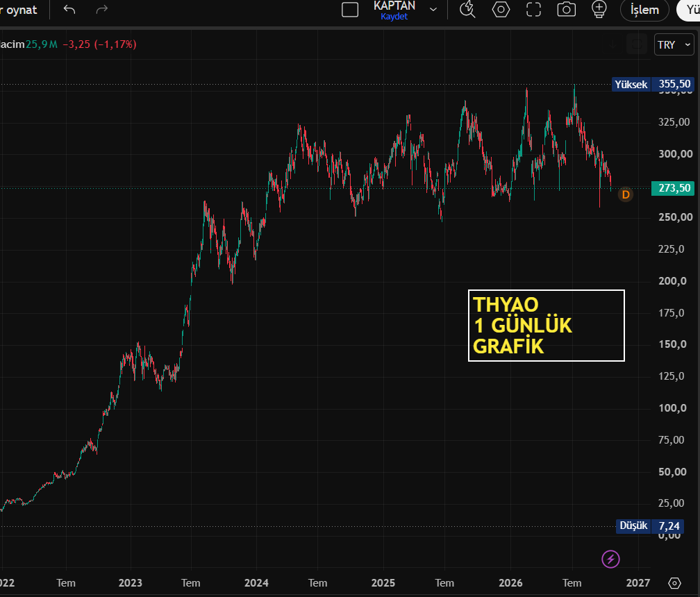Open the quick search lightning magnifier icon

[467, 9]
